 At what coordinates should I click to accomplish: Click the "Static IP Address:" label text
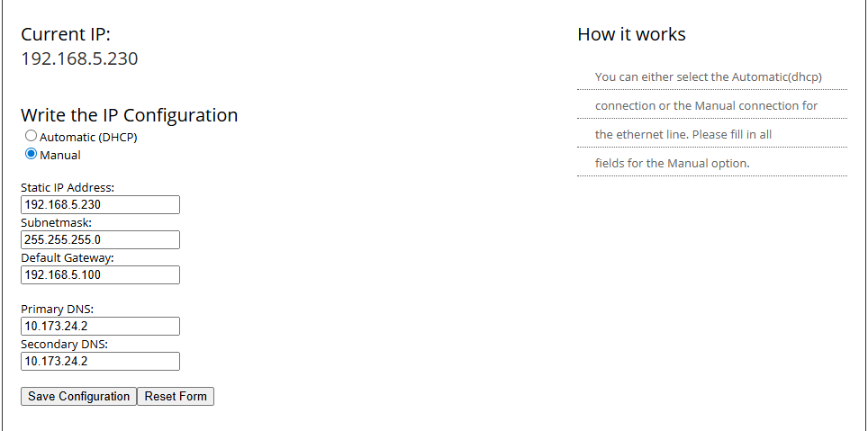(x=68, y=188)
